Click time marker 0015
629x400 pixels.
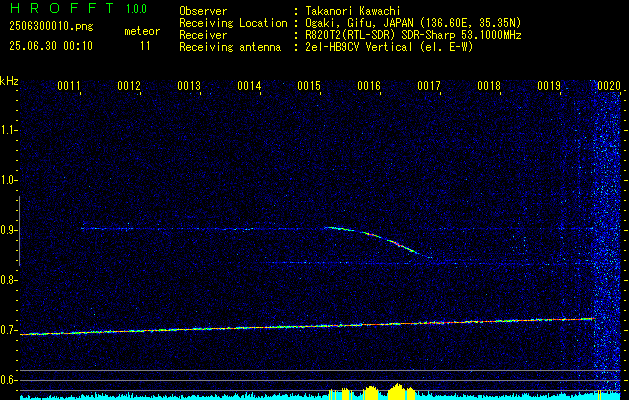(x=309, y=86)
